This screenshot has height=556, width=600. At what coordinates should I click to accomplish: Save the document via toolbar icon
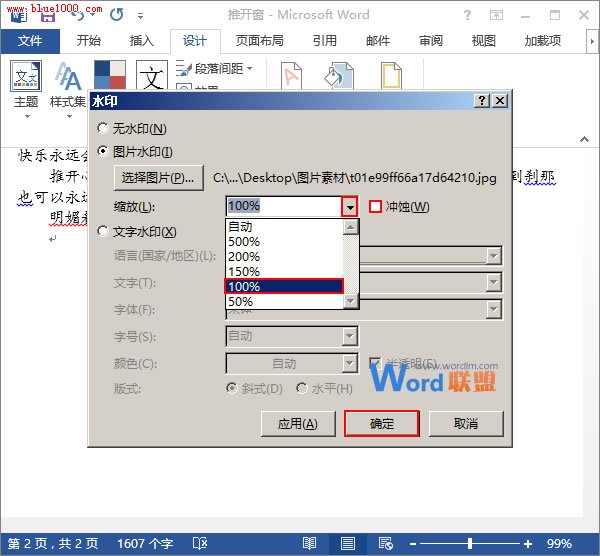coord(48,16)
